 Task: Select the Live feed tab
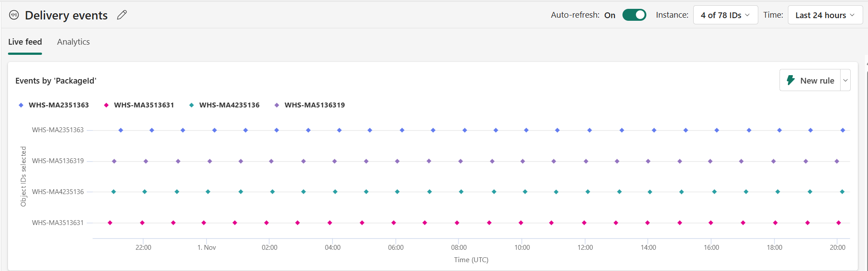click(x=25, y=42)
